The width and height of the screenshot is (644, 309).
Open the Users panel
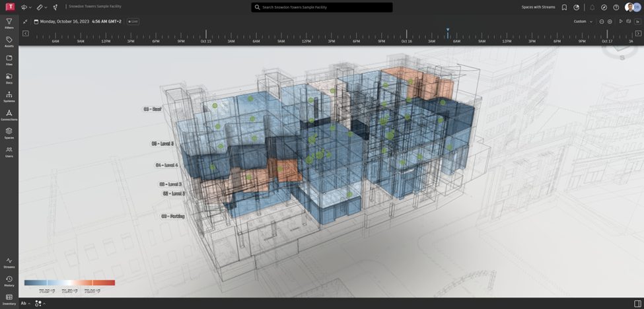tap(9, 152)
